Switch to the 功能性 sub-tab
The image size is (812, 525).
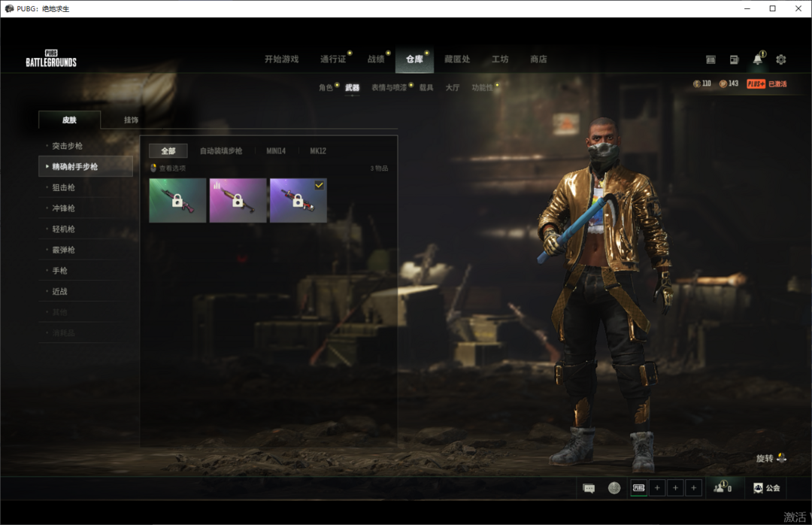[482, 87]
